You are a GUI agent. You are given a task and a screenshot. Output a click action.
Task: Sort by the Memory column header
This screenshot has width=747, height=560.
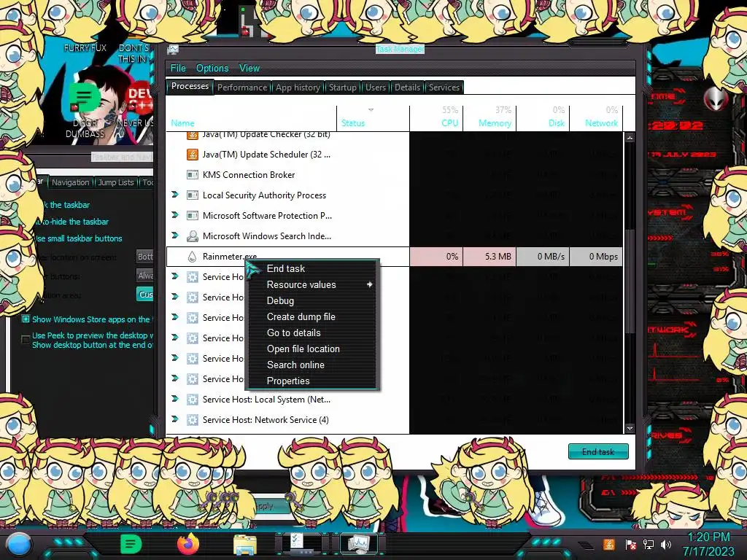click(x=489, y=117)
